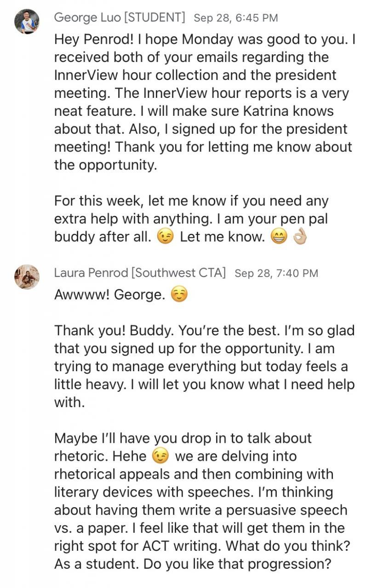The width and height of the screenshot is (372, 588).
Task: Click the winking emoji after "Hehe"
Action: [x=161, y=457]
